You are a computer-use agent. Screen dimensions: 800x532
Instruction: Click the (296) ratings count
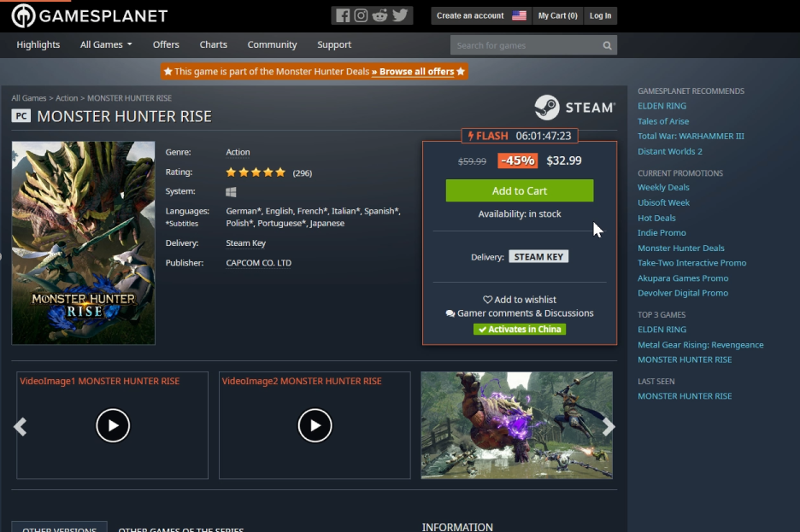pyautogui.click(x=302, y=173)
